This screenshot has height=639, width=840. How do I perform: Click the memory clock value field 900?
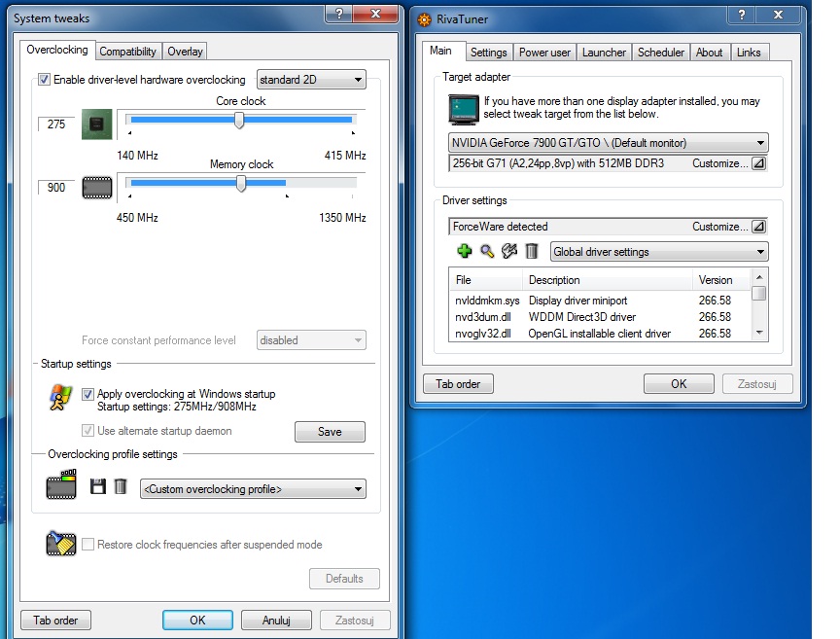56,188
